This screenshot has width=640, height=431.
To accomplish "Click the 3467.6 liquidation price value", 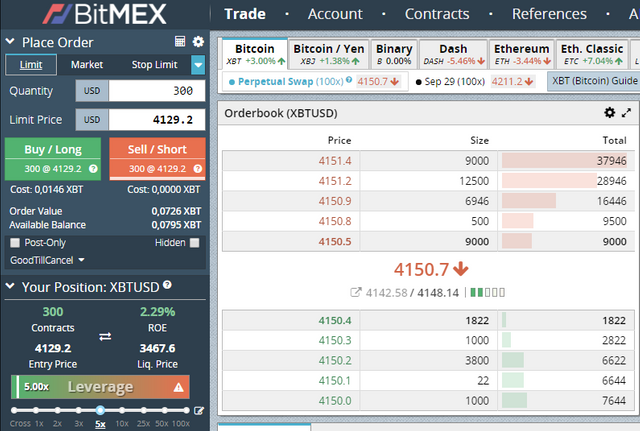I will (x=158, y=348).
